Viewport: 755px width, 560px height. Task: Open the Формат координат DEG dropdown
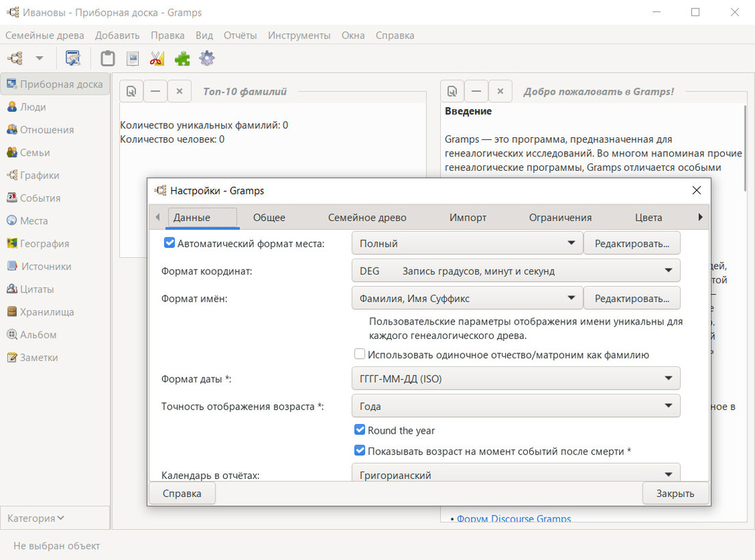(x=515, y=270)
